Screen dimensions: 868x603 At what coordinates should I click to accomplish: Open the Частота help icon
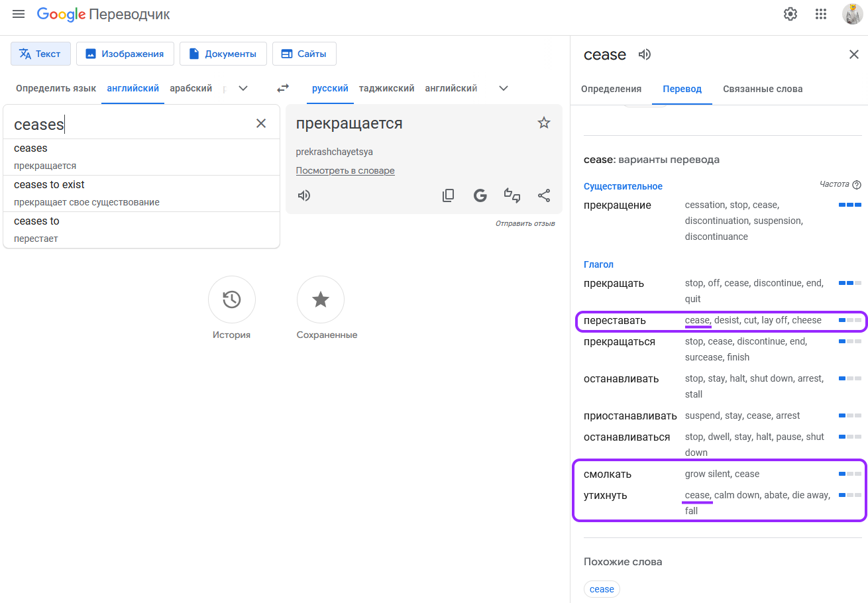pos(857,185)
